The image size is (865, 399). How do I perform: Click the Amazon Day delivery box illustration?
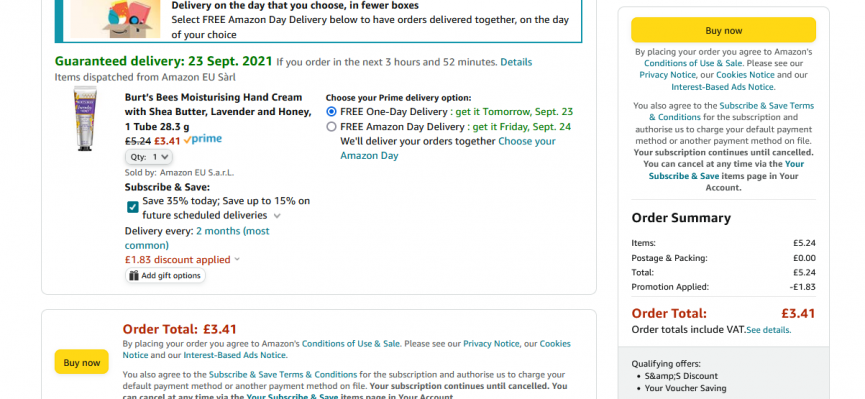115,19
